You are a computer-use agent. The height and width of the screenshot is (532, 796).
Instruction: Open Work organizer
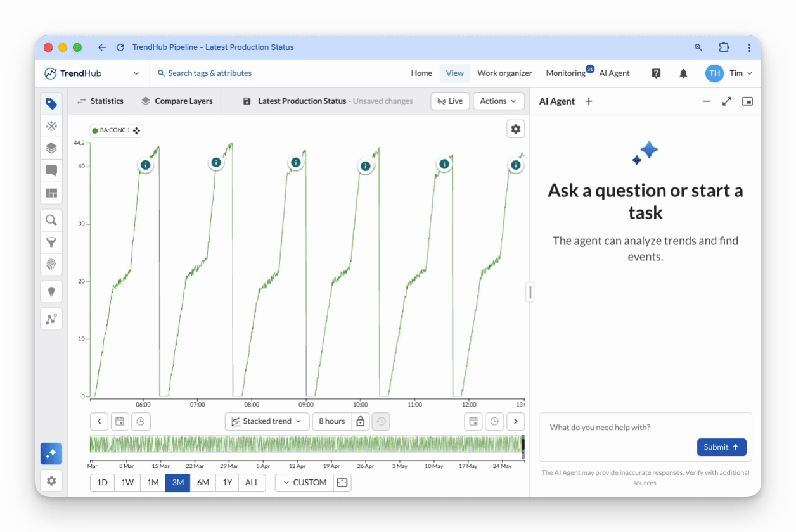504,73
